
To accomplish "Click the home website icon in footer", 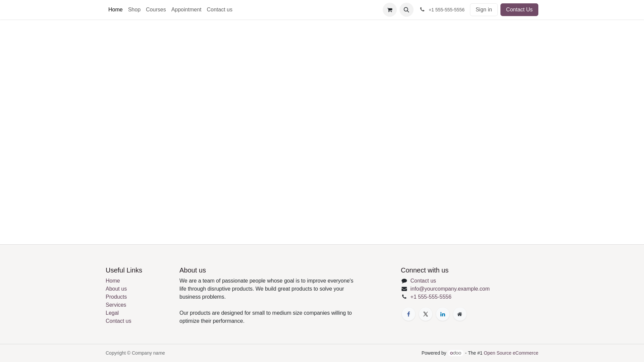I will [460, 314].
